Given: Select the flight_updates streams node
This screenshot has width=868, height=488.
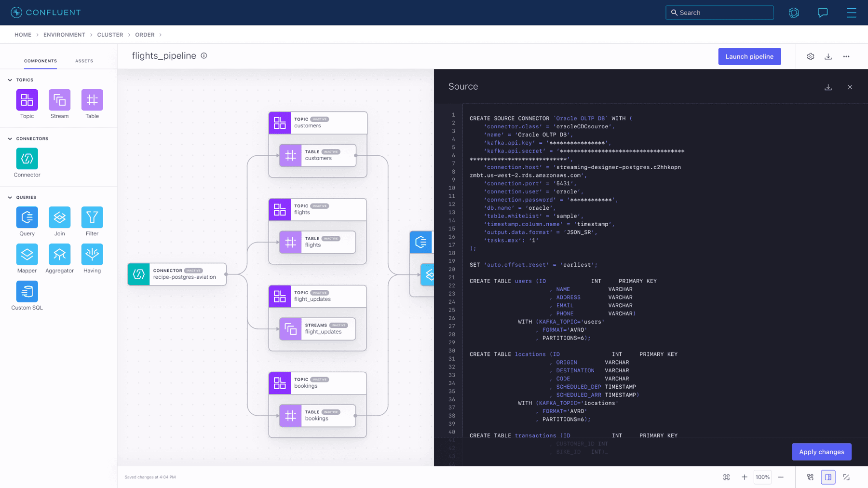Looking at the screenshot, I should tap(317, 329).
